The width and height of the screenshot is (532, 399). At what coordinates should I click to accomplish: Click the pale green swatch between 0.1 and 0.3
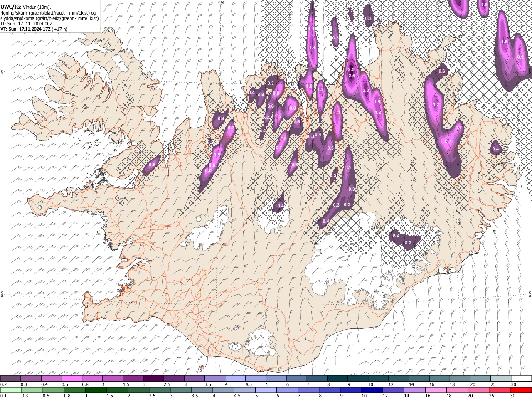pyautogui.click(x=11, y=390)
